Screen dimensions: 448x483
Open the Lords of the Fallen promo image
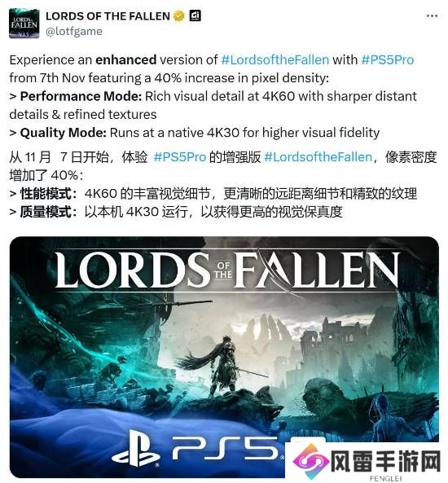pyautogui.click(x=224, y=357)
